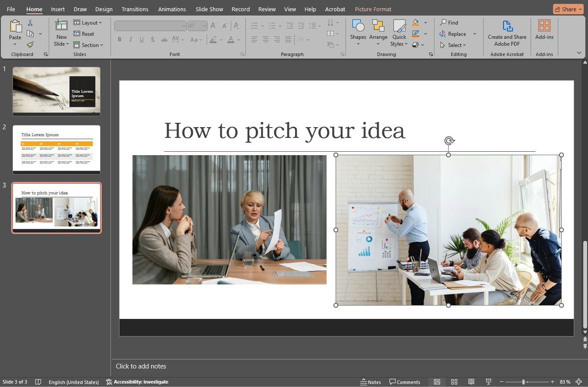Click Find in Editing group
Viewport: 588px width, 387px height.
coord(450,23)
